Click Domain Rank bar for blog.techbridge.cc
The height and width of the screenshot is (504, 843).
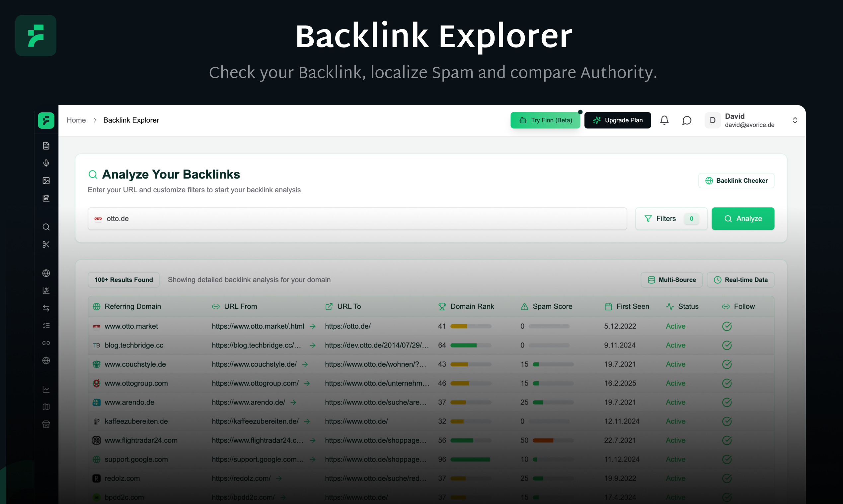coord(471,346)
